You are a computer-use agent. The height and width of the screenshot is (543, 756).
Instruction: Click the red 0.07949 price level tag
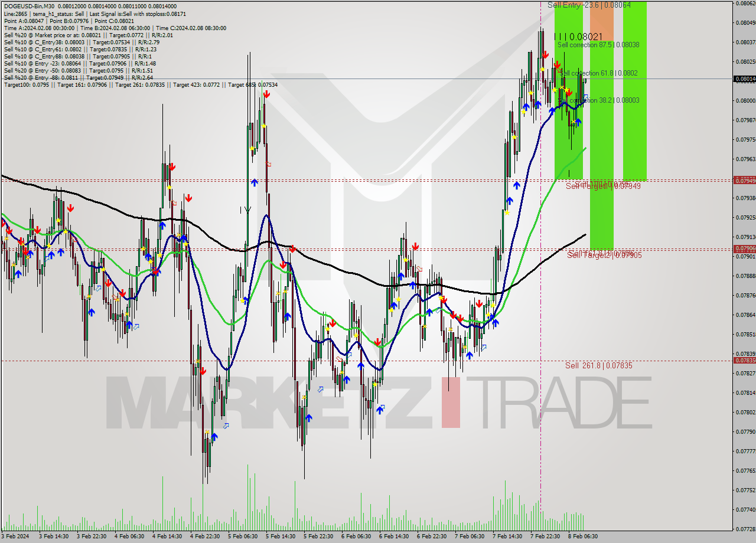pyautogui.click(x=744, y=180)
